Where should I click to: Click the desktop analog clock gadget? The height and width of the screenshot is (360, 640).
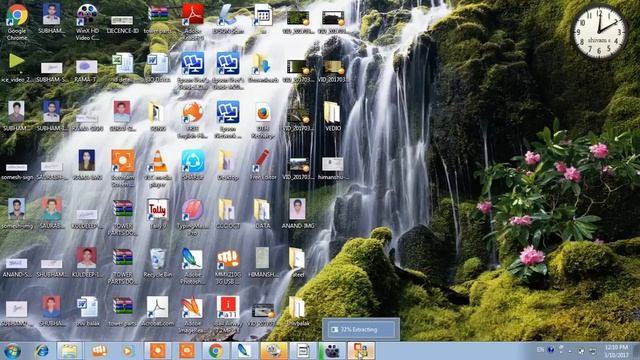pos(599,31)
